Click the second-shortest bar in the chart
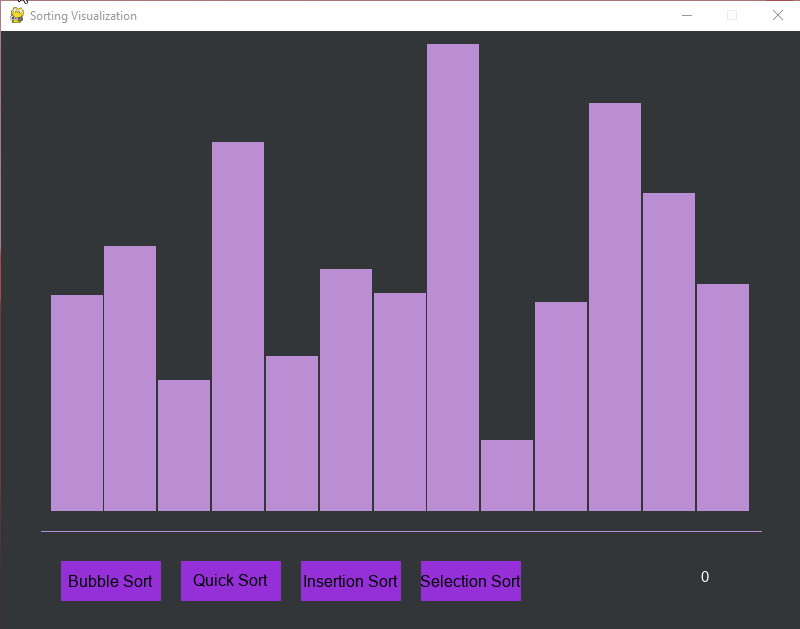The image size is (800, 629). pos(184,445)
